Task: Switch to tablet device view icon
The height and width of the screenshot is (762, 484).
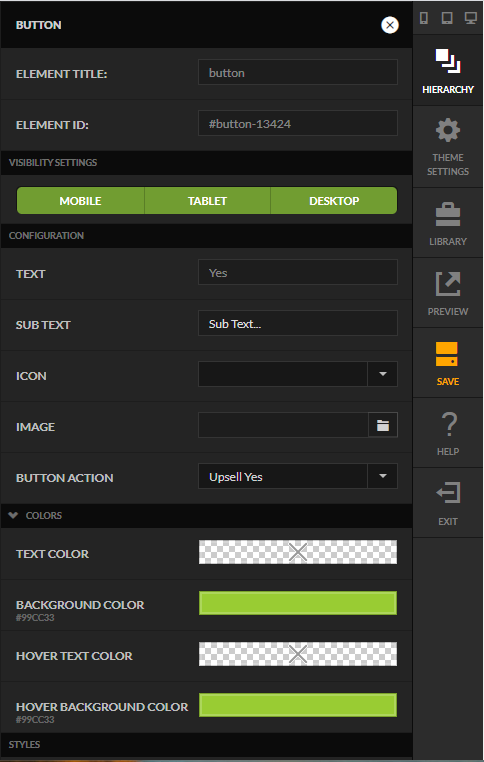Action: click(x=447, y=18)
